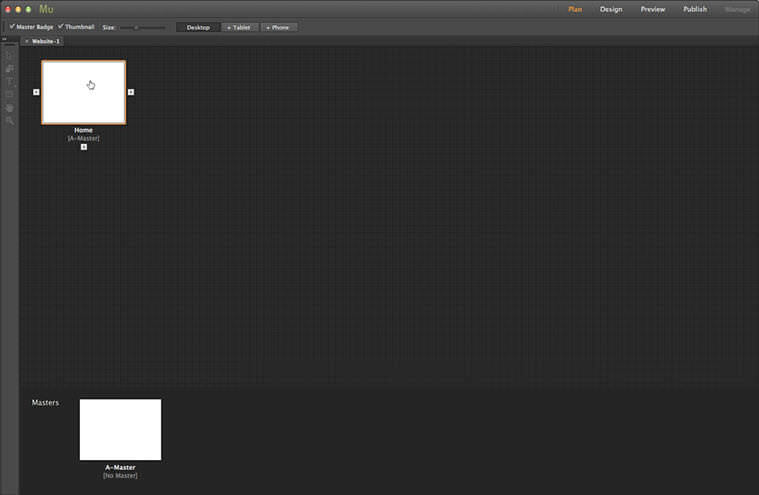This screenshot has width=759, height=495.
Task: Select the Hand tool in sidebar
Action: 10,107
